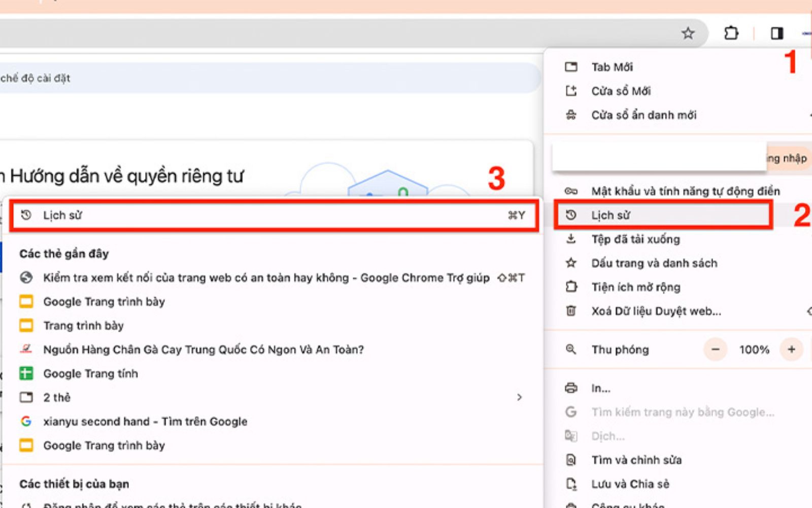Toggle the side panel icon in toolbar

tap(776, 34)
